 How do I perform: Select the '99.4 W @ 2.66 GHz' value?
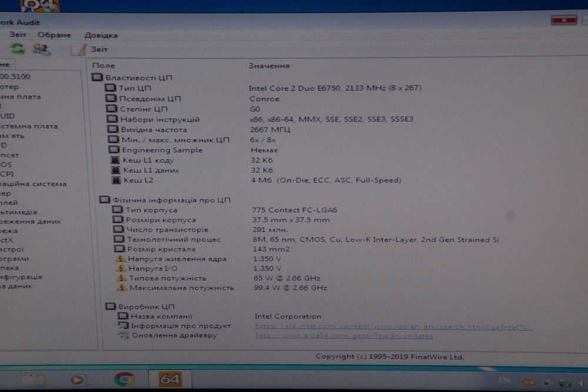pyautogui.click(x=290, y=288)
